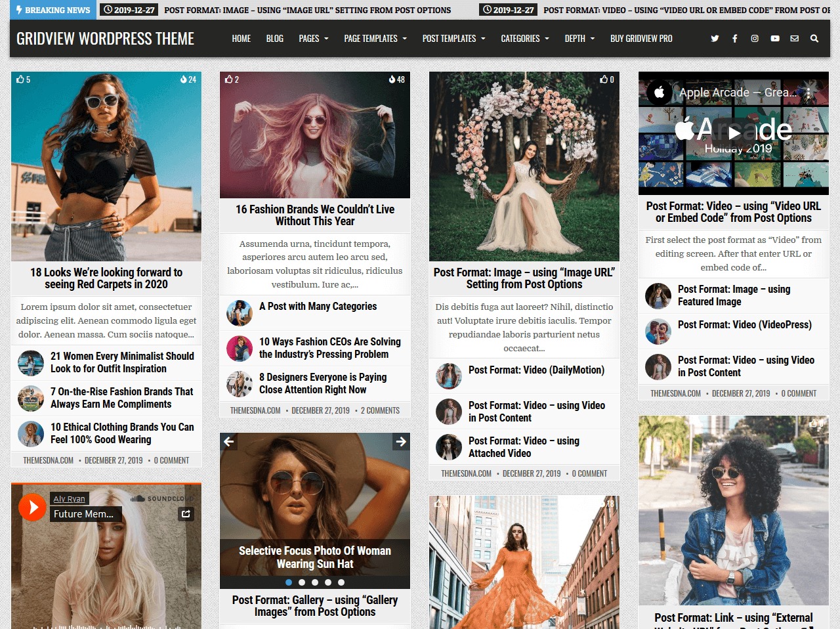Click the flame icon showing 48 views
Screen dimensions: 840x629
392,79
